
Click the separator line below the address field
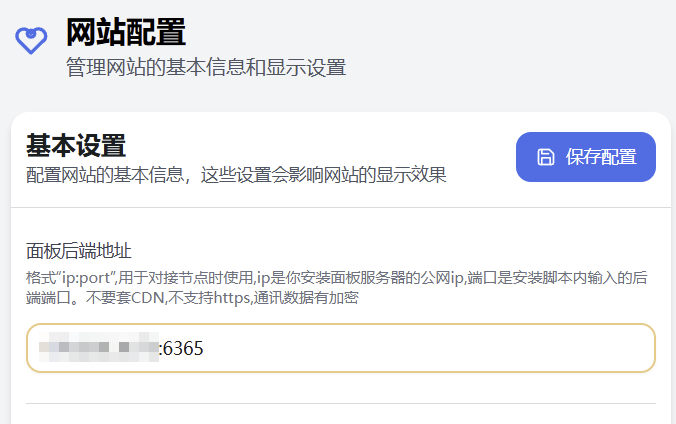point(340,404)
